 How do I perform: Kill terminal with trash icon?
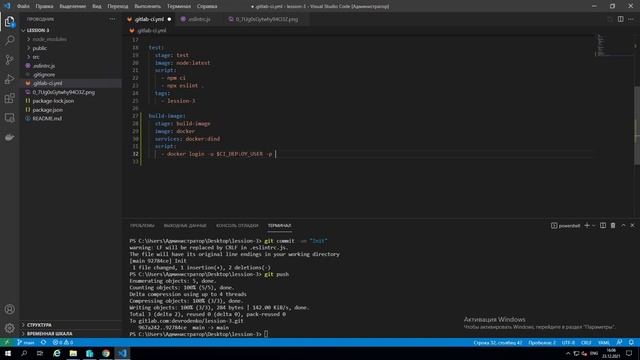pos(613,225)
